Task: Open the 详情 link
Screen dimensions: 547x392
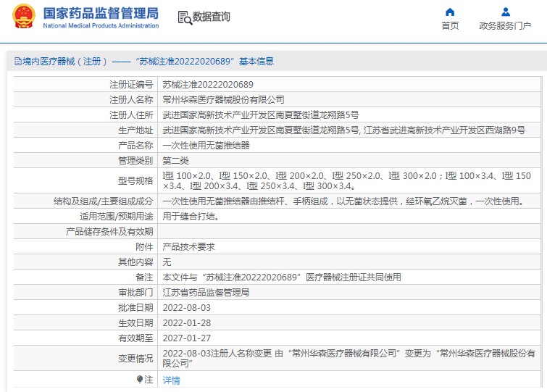Action: tap(171, 380)
